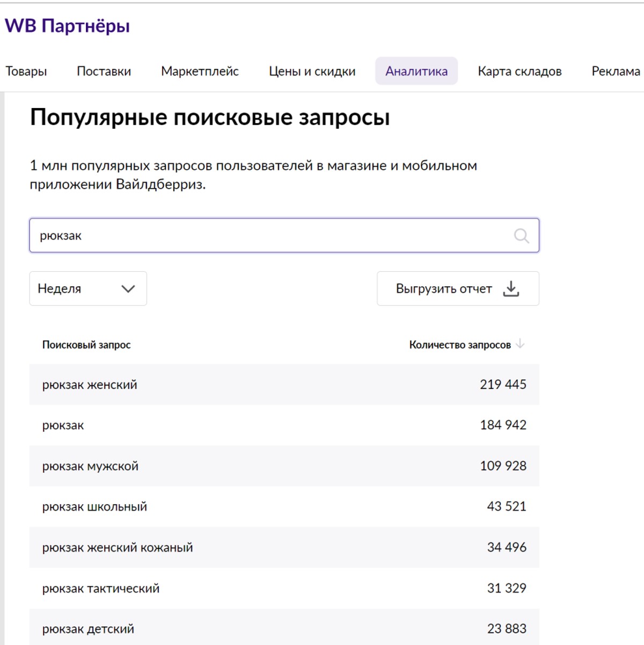Image resolution: width=644 pixels, height=645 pixels.
Task: Select Цены и скидки in navigation
Action: click(312, 71)
